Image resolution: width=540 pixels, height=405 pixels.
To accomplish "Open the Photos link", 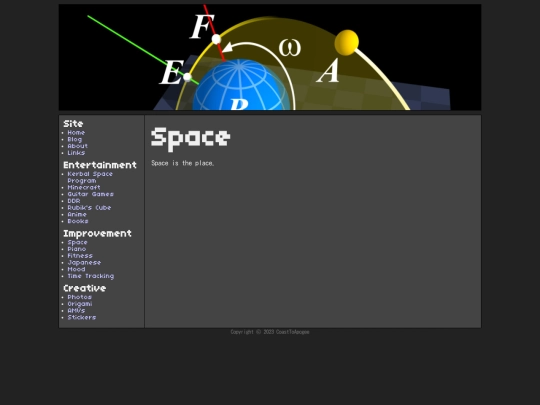I will click(80, 297).
